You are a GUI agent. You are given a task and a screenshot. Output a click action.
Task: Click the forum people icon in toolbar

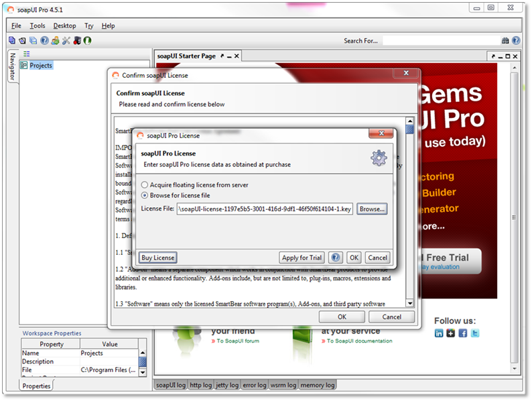point(55,40)
